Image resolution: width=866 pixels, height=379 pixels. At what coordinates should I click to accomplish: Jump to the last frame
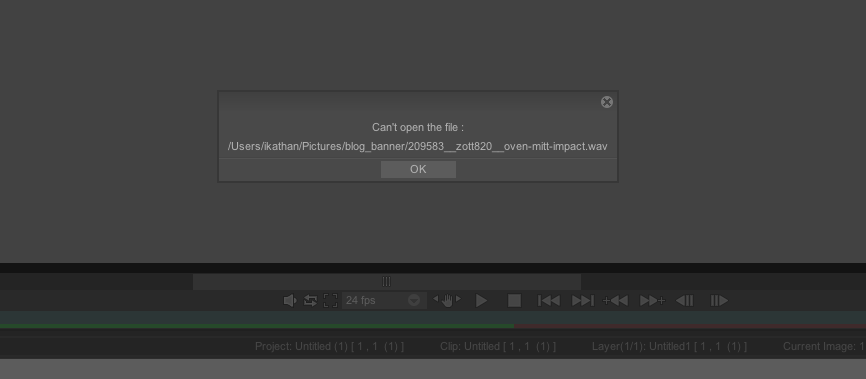pos(583,301)
